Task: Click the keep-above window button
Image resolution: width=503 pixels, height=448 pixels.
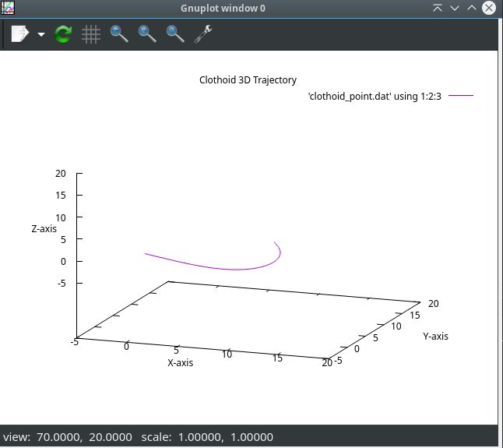Action: click(x=438, y=8)
